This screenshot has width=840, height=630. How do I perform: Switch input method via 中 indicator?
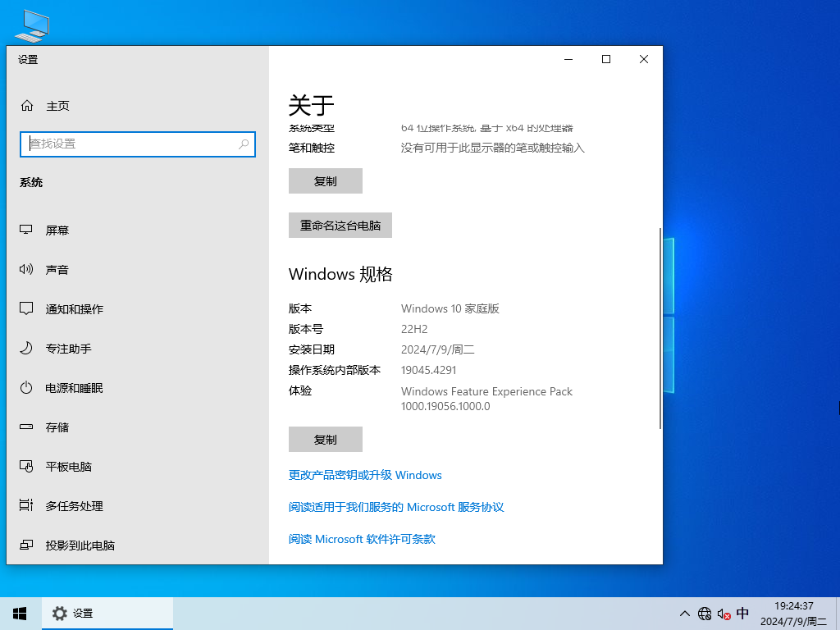pyautogui.click(x=743, y=614)
